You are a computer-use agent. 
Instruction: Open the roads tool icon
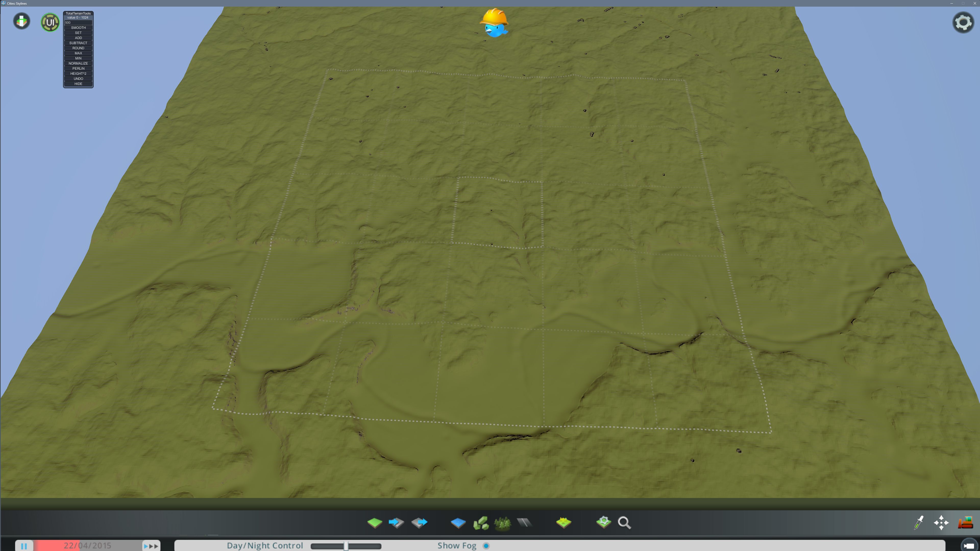coord(524,522)
